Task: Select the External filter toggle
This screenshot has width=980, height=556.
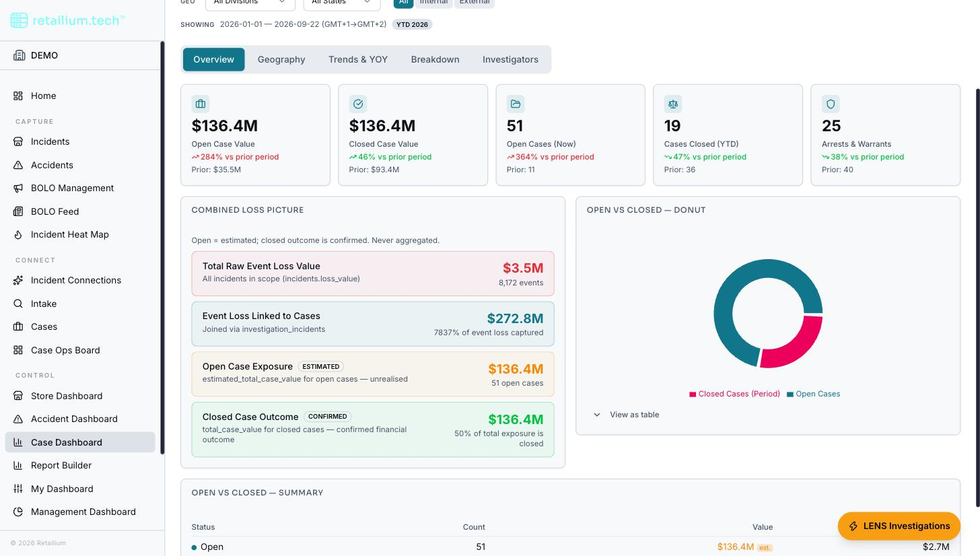Action: 475,2
